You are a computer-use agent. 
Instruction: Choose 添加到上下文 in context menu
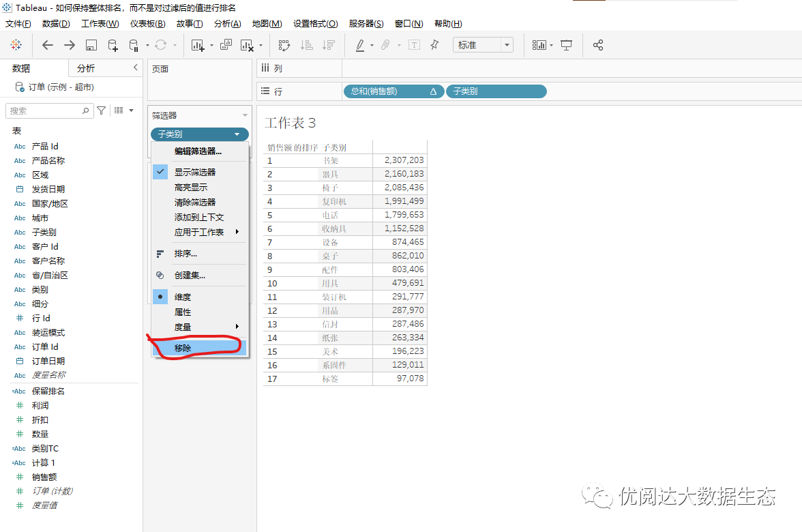tap(200, 218)
